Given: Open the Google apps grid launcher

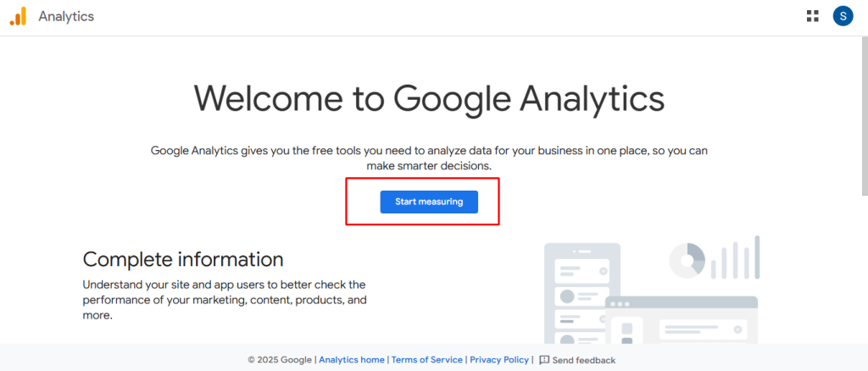Looking at the screenshot, I should [813, 16].
